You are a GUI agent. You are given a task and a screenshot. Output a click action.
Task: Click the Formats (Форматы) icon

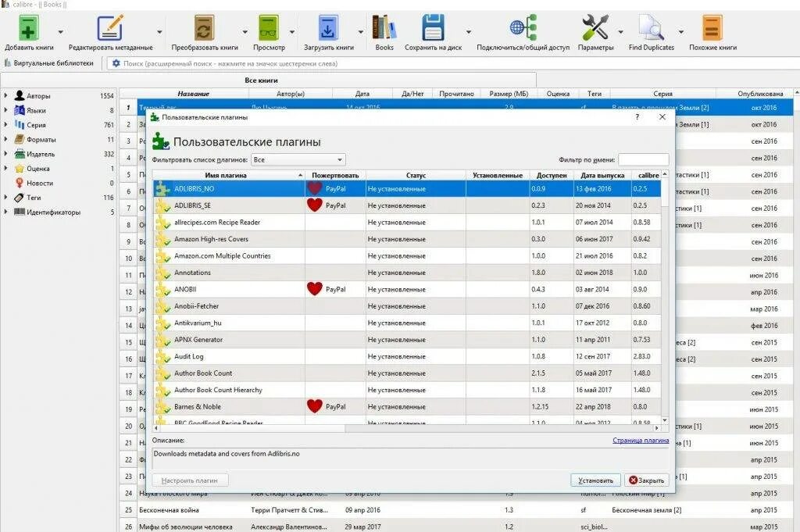[x=20, y=139]
